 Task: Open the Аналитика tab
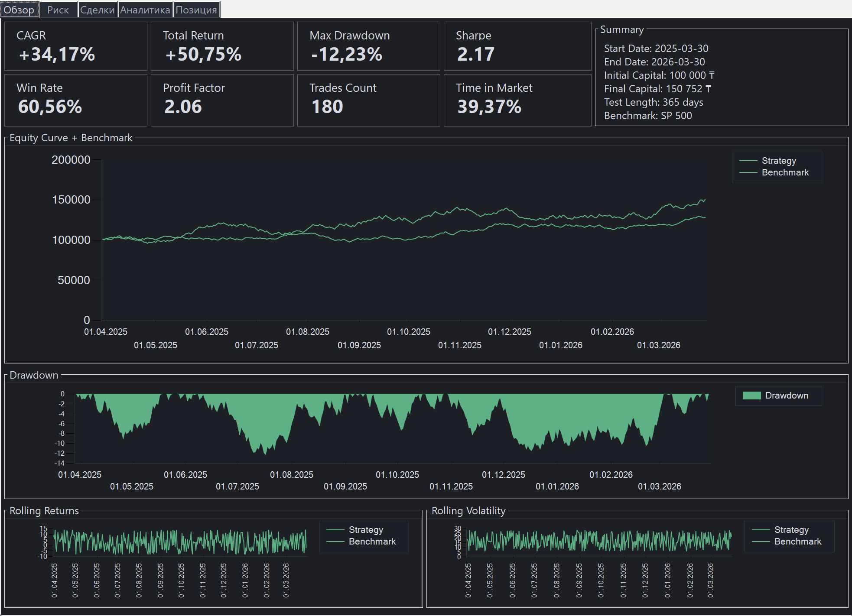(x=145, y=10)
